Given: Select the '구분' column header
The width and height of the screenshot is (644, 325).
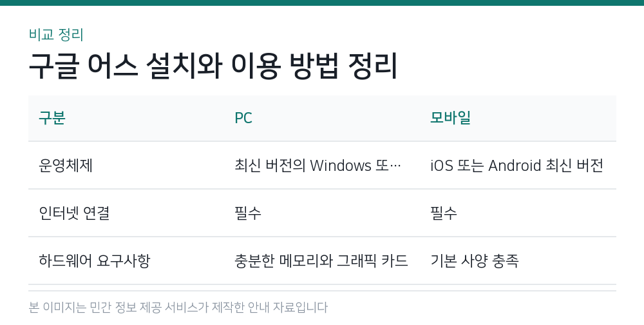Looking at the screenshot, I should 52,118.
